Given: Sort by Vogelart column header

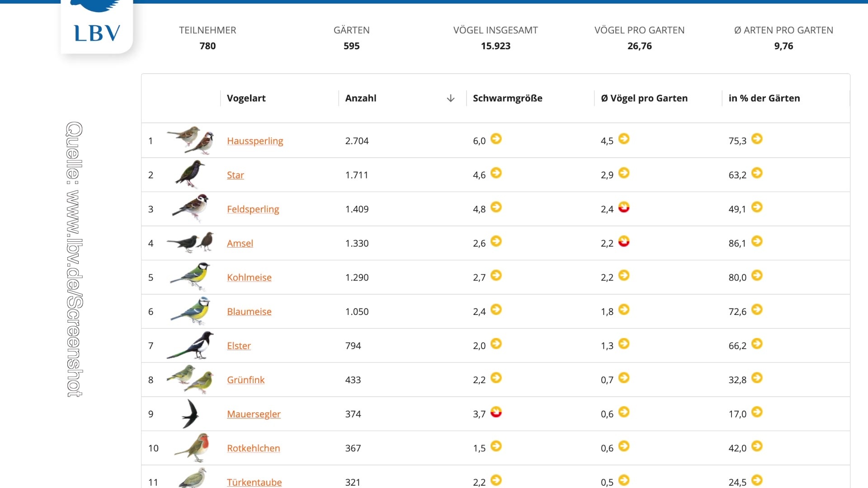Looking at the screenshot, I should pyautogui.click(x=246, y=99).
